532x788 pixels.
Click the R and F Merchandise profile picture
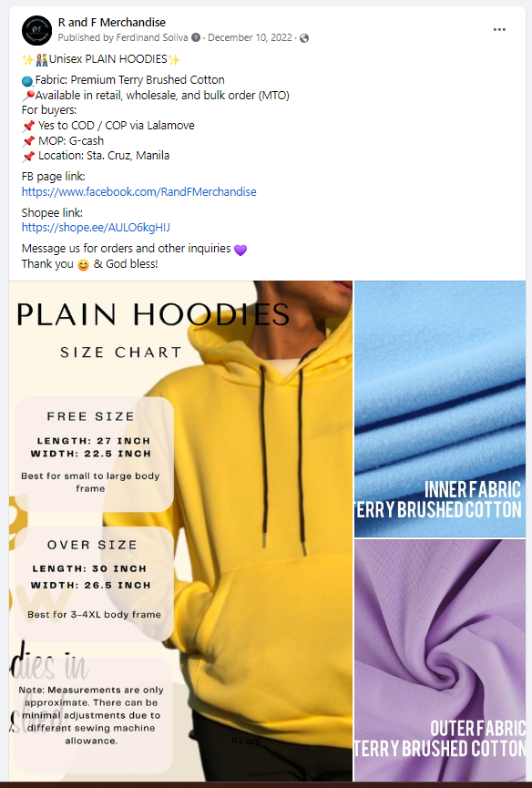36,30
